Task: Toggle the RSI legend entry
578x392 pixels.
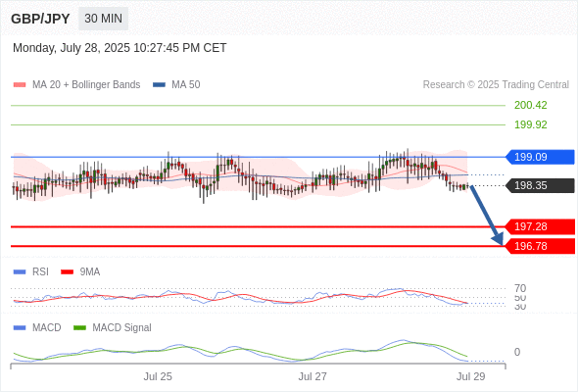Action: [x=31, y=271]
